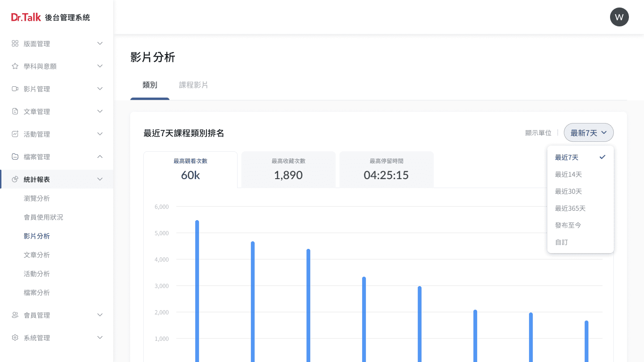This screenshot has height=362, width=644.
Task: Click the 學科與意願 star icon
Action: point(15,66)
